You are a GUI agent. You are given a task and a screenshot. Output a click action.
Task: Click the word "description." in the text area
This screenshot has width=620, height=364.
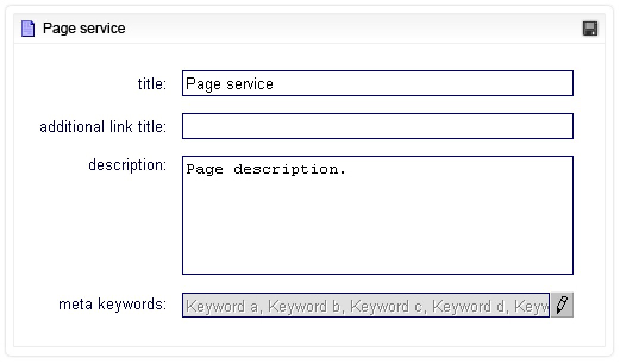point(289,170)
